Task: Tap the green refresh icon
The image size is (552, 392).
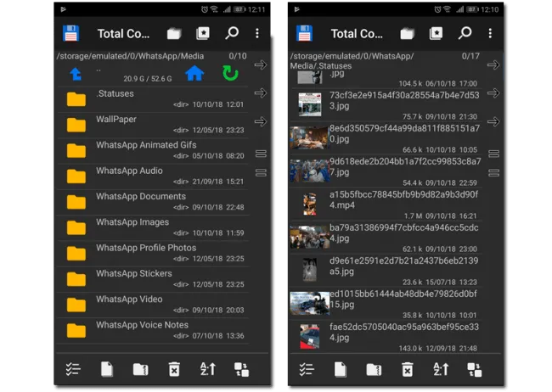Action: [x=231, y=73]
